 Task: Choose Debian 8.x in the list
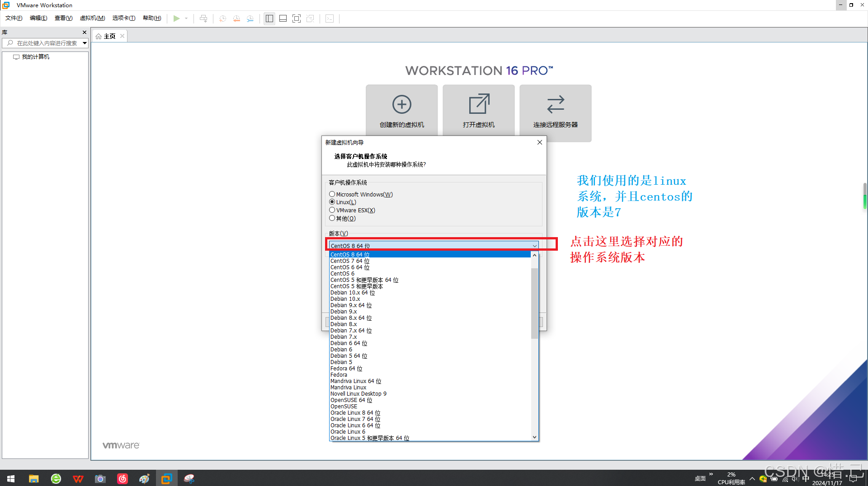click(430, 324)
